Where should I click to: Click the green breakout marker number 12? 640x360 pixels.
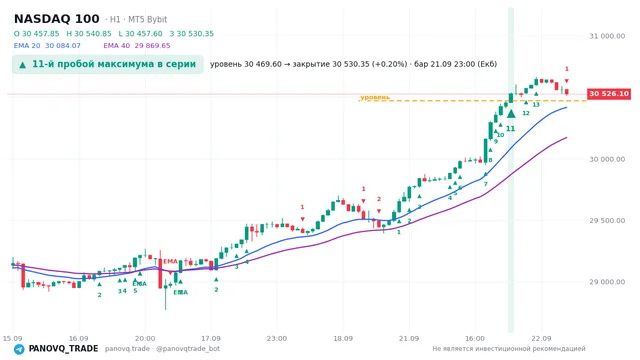click(526, 113)
